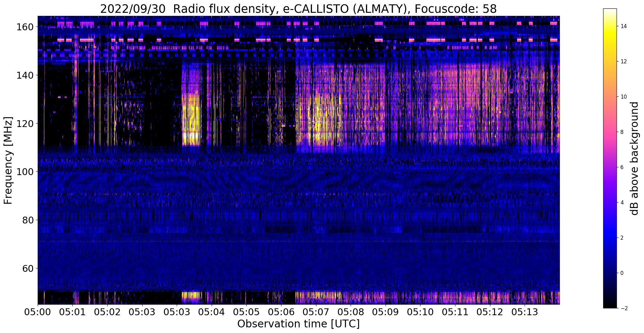Screen dimensions: 644x333
Task: Click the 05:08 time tick label
Action: click(351, 311)
